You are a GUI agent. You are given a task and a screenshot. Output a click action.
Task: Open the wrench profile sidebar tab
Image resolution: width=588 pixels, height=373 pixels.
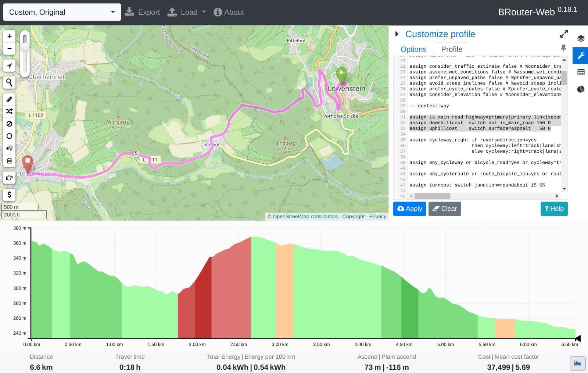pos(581,56)
